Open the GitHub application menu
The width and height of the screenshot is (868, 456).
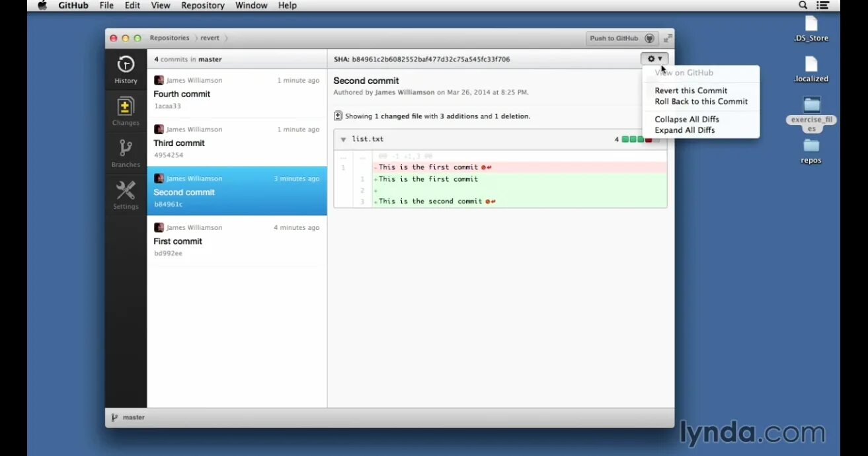click(x=73, y=5)
